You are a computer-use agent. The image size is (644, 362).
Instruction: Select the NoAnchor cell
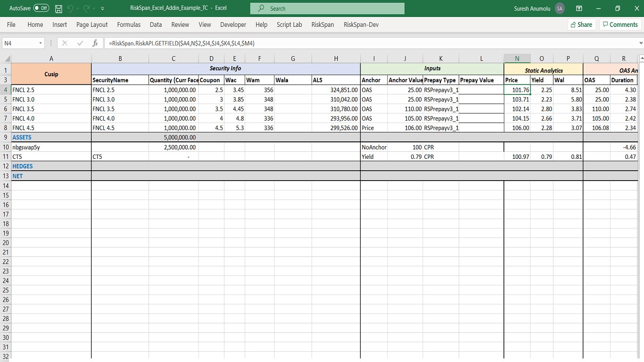(x=374, y=147)
